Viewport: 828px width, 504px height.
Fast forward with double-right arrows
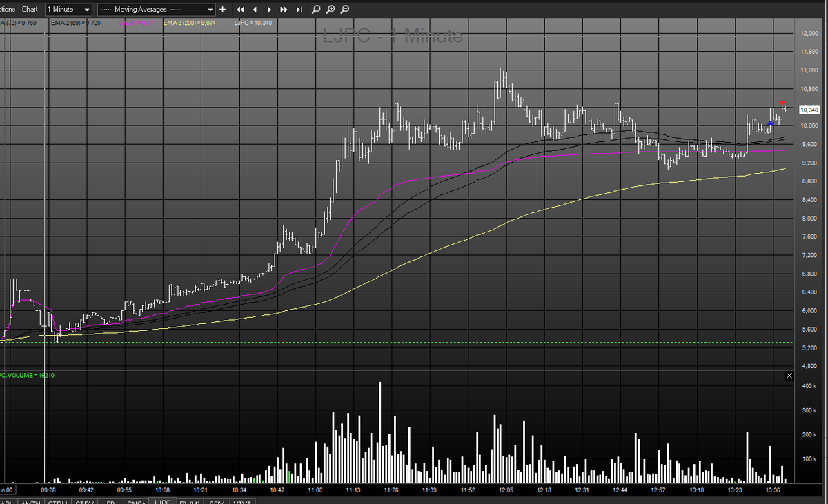click(284, 10)
